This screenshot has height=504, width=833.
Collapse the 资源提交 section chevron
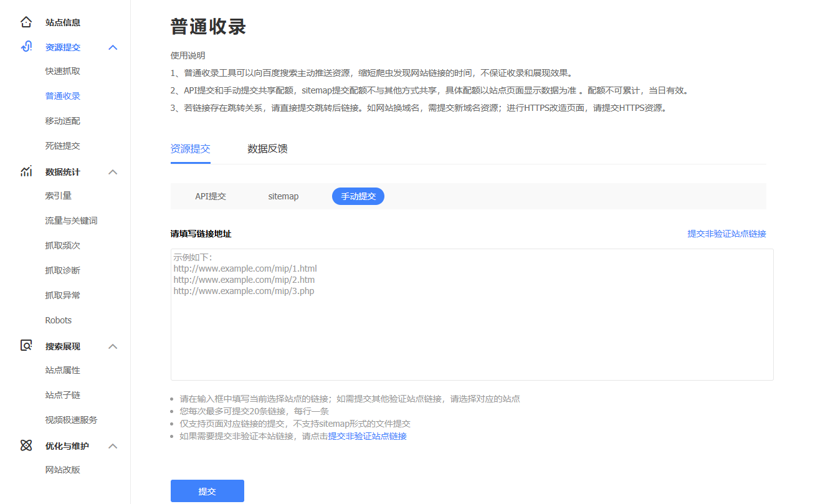pyautogui.click(x=113, y=47)
